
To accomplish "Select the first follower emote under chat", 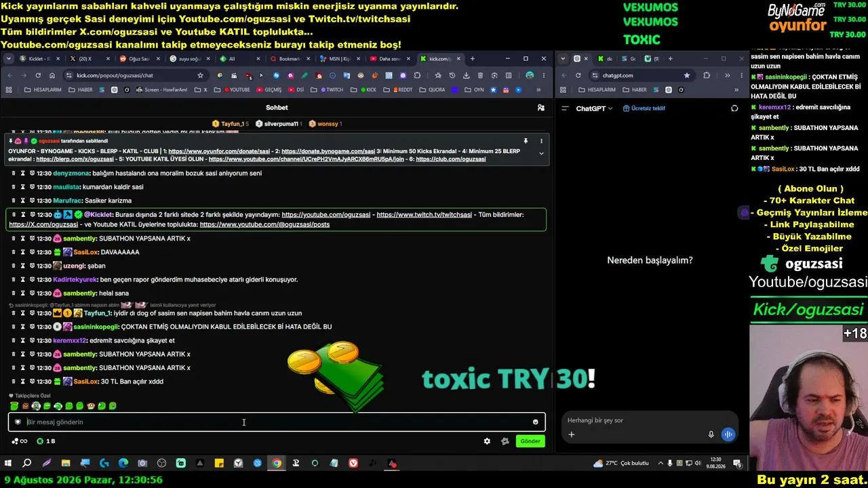I will (x=14, y=406).
